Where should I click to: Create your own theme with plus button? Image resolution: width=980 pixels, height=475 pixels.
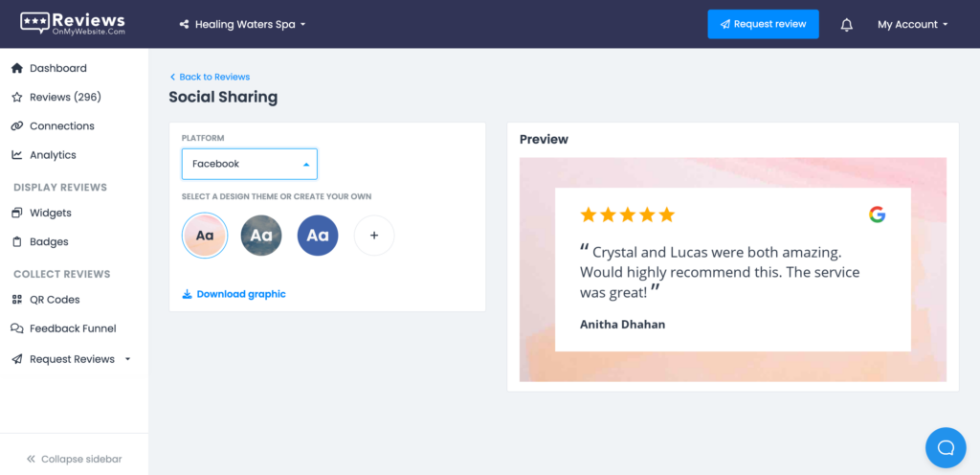coord(374,236)
